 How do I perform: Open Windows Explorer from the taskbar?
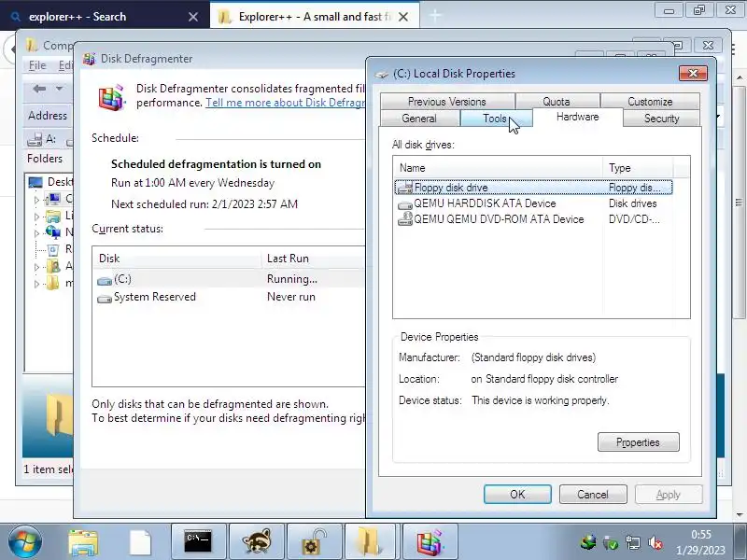click(83, 542)
